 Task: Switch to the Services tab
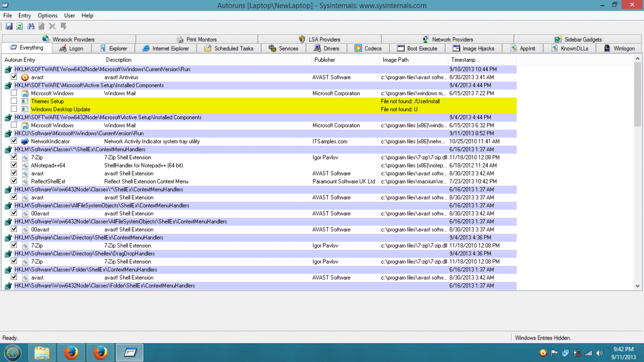click(283, 48)
